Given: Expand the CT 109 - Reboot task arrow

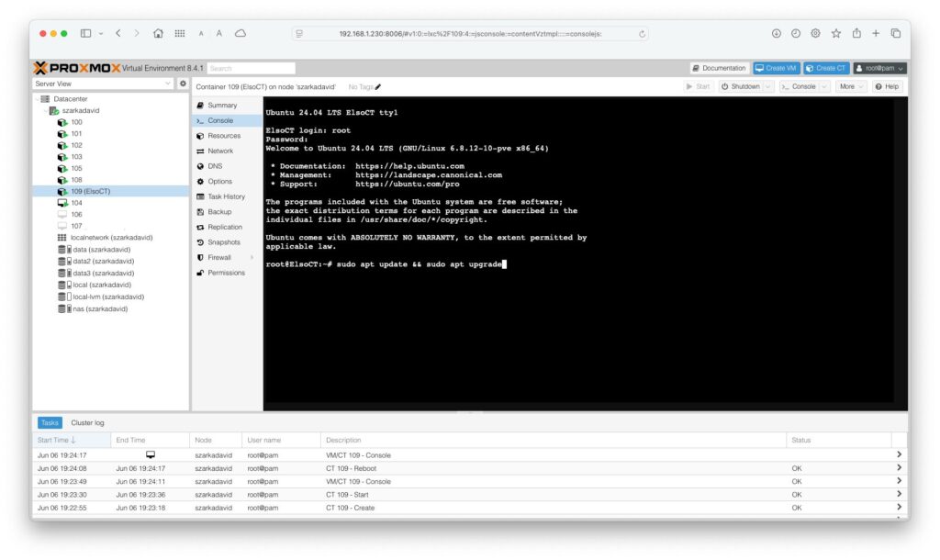Looking at the screenshot, I should coord(899,467).
